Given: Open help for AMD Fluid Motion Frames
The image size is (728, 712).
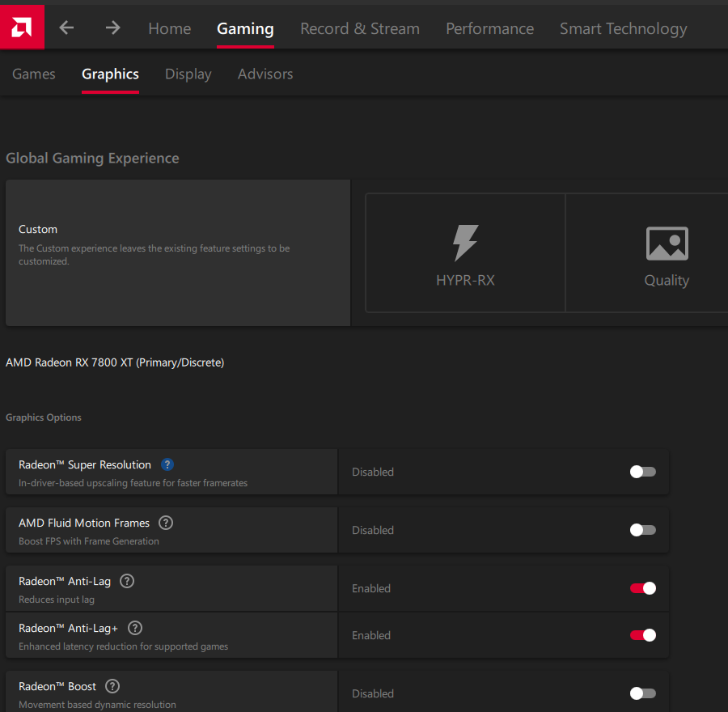Looking at the screenshot, I should point(166,523).
